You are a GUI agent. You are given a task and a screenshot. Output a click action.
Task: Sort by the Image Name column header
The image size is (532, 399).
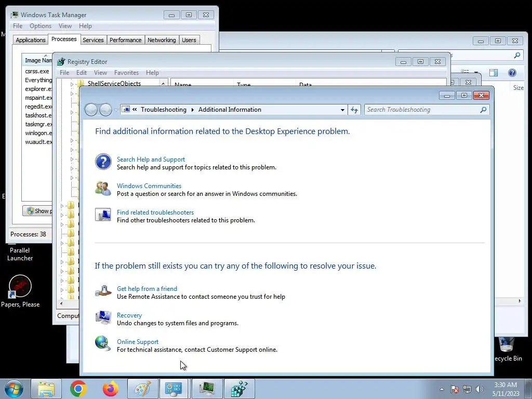pyautogui.click(x=37, y=60)
